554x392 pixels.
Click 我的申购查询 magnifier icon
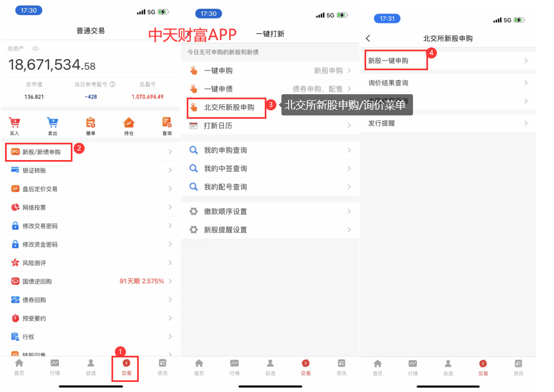click(x=193, y=150)
